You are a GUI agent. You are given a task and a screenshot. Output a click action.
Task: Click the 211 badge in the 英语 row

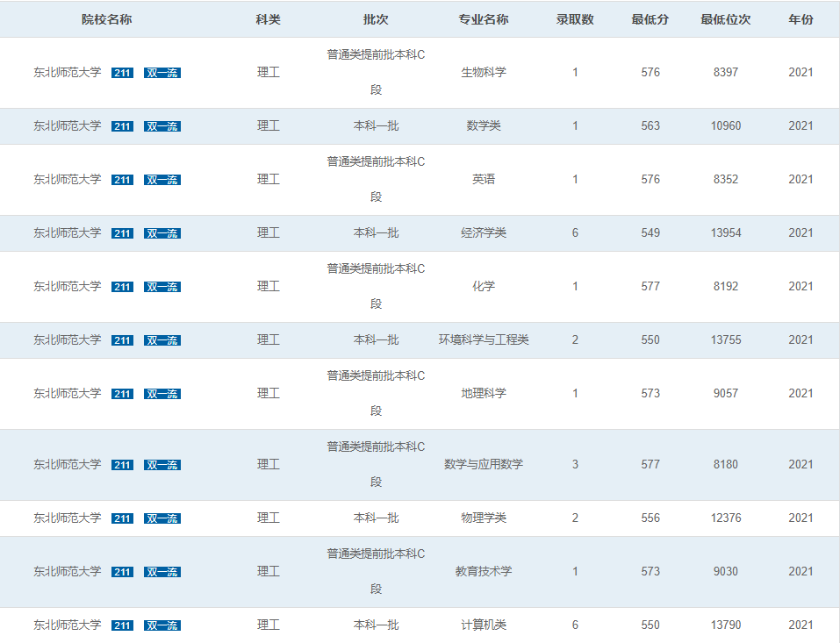click(x=122, y=180)
